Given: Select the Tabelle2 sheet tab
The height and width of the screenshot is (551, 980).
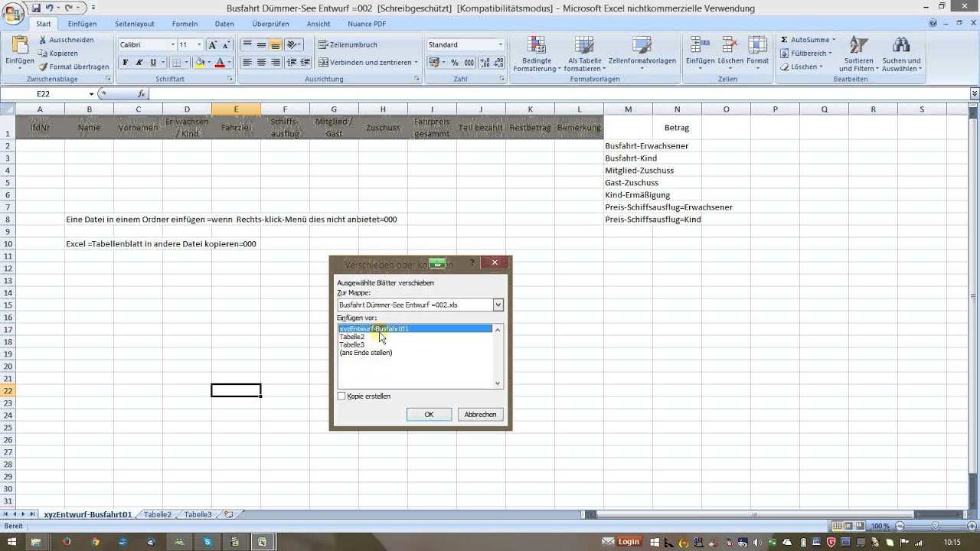Looking at the screenshot, I should click(x=158, y=514).
